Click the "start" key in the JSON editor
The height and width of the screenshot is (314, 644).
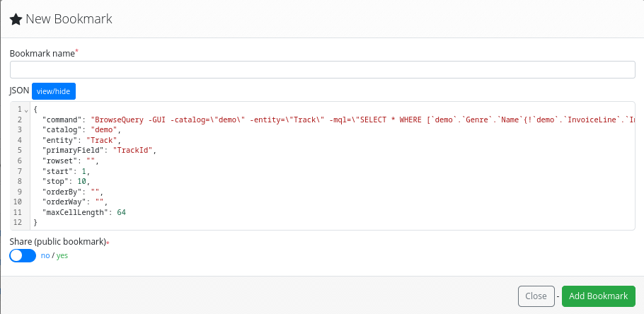(57, 171)
